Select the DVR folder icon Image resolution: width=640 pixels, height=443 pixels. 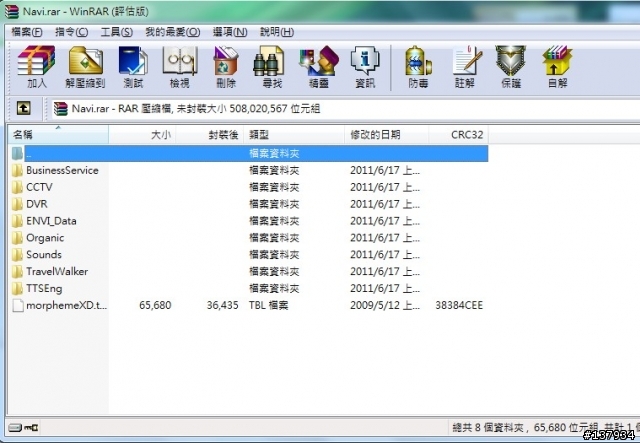point(17,204)
